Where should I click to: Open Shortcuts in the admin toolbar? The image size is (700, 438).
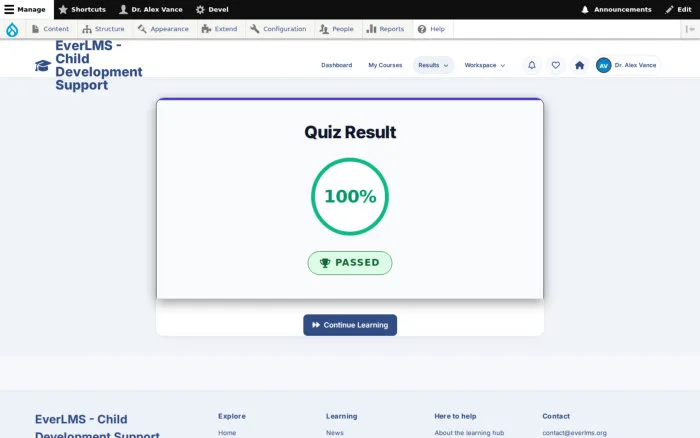point(82,9)
